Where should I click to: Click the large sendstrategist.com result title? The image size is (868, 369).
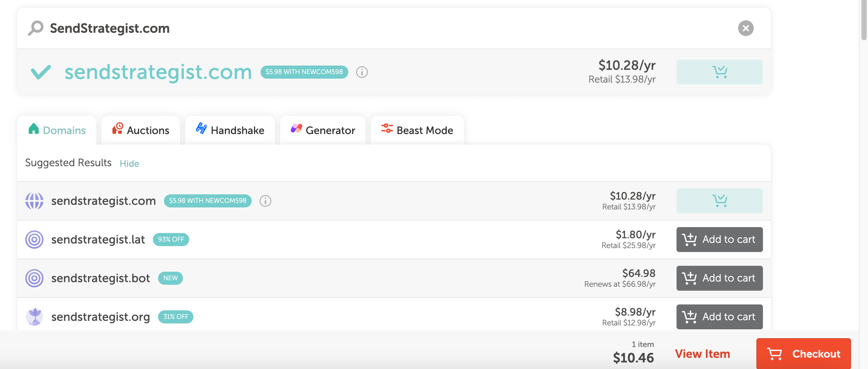[158, 72]
